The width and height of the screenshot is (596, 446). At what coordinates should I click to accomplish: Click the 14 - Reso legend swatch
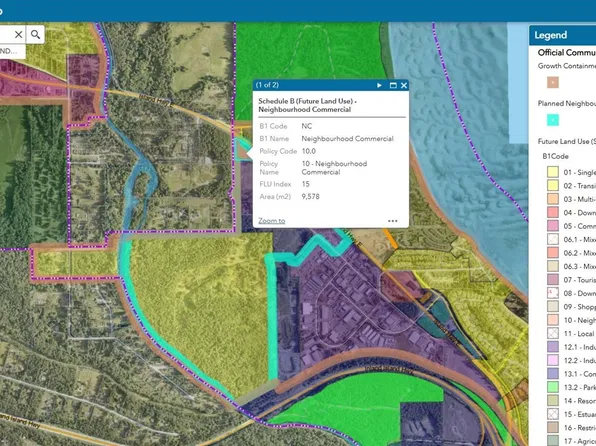[x=553, y=400]
